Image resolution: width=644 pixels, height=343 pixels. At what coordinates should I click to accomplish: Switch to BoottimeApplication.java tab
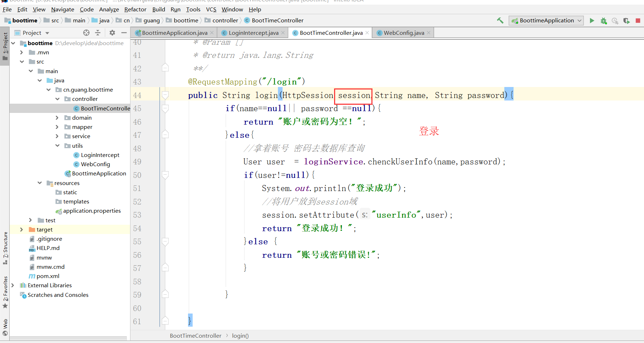[x=175, y=33]
